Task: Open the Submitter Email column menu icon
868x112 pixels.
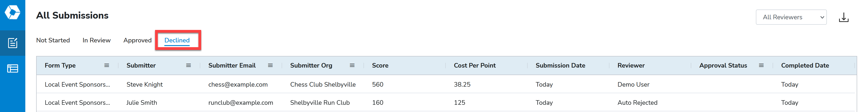Action: coord(270,65)
